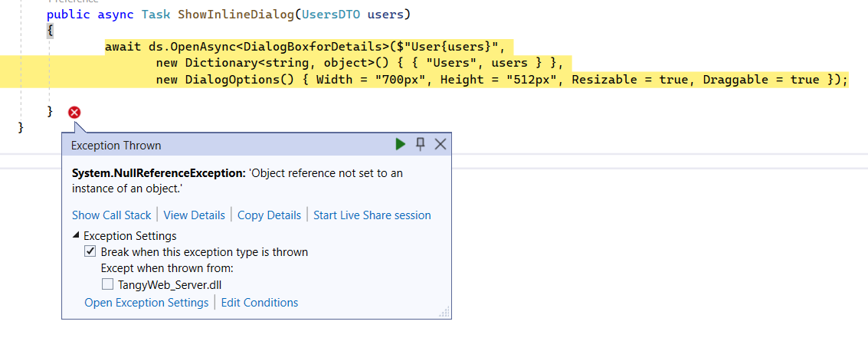Click DialogOptions() constructor in code
This screenshot has width=868, height=351.
tap(239, 80)
